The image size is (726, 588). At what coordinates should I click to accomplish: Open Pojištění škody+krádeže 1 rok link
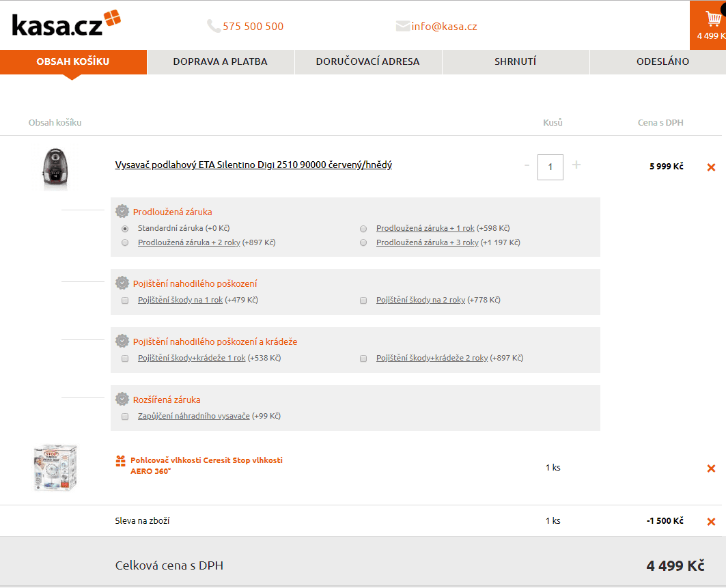[192, 358]
